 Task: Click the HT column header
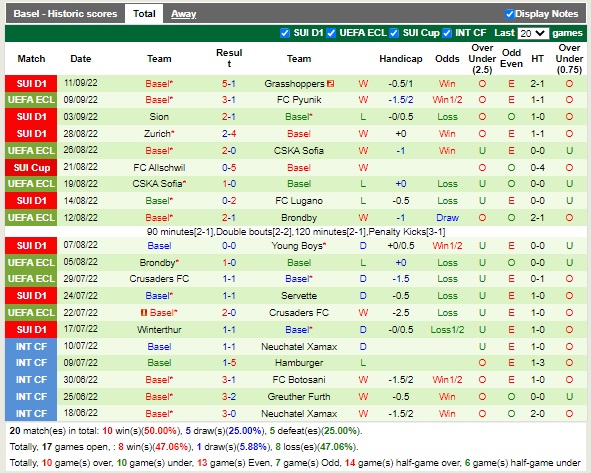pos(537,59)
